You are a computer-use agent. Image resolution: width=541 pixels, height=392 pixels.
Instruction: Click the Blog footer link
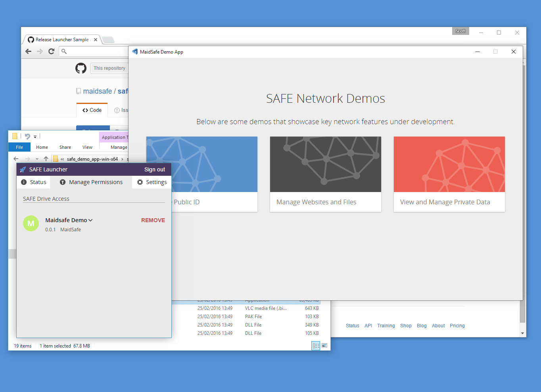[x=422, y=326]
